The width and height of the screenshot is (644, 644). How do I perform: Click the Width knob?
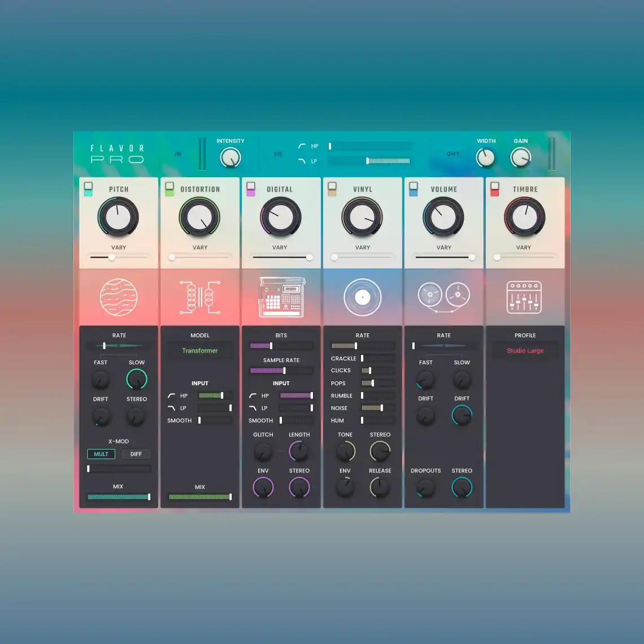tap(486, 158)
